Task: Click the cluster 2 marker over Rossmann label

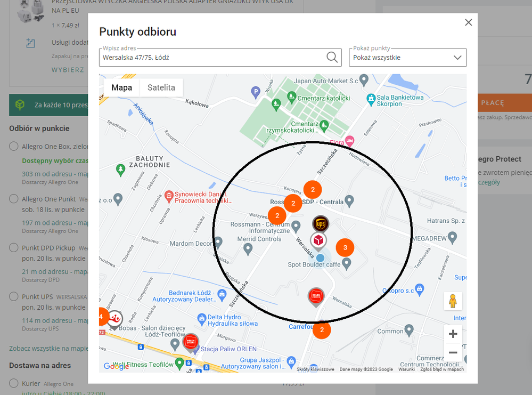Action: [293, 203]
